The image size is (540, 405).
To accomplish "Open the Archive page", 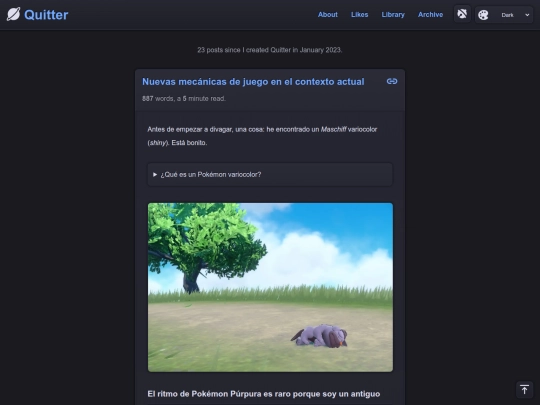I will tap(430, 14).
